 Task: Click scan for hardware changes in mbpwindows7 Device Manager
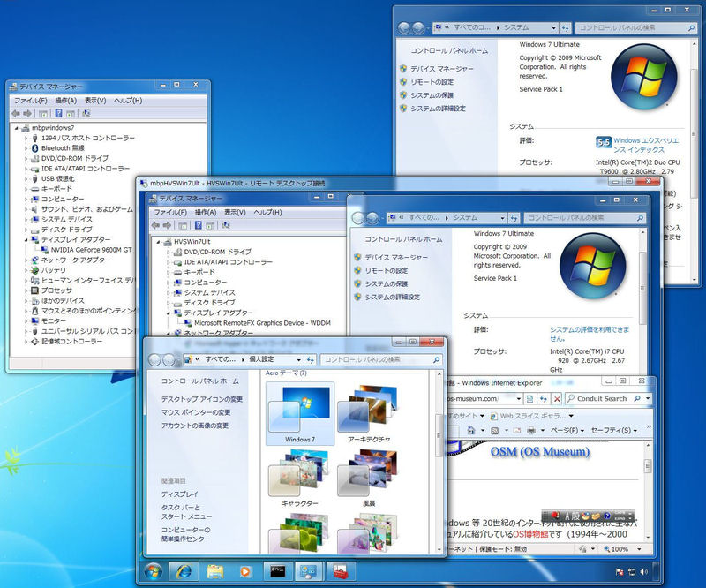86,114
